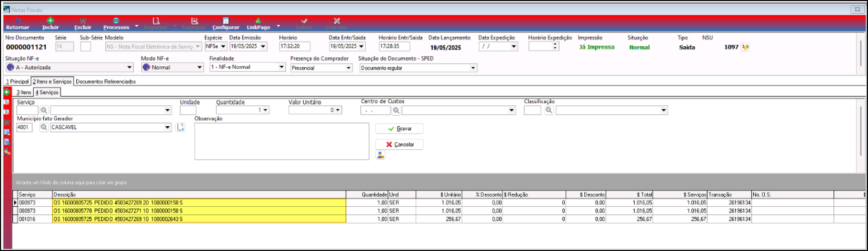Screen dimensions: 868x251
Task: Open the Processos toolbar button
Action: [x=116, y=24]
